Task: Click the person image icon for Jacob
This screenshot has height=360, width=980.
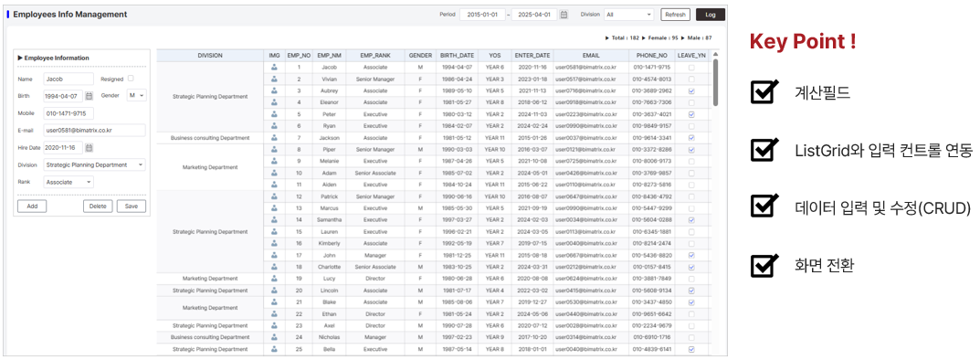Action: point(274,67)
